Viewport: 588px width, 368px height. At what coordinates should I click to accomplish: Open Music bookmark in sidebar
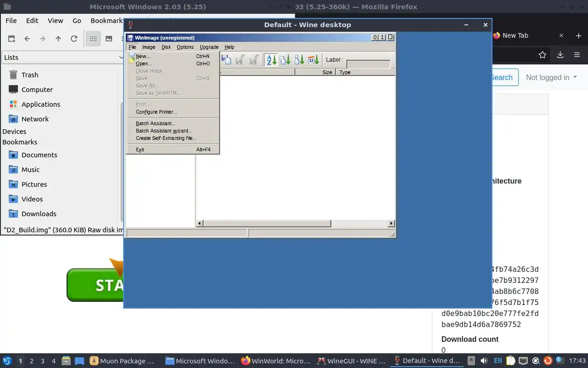30,170
